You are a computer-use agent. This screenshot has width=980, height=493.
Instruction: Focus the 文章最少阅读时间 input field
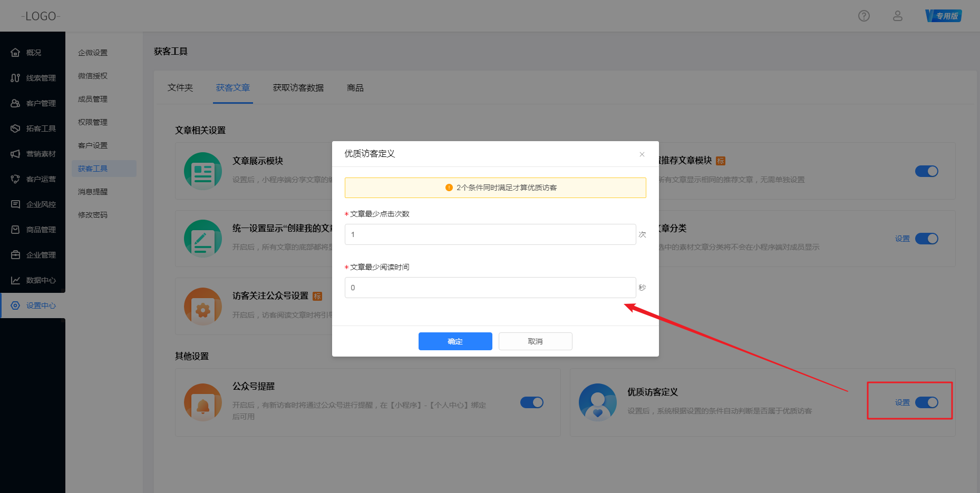click(x=490, y=288)
